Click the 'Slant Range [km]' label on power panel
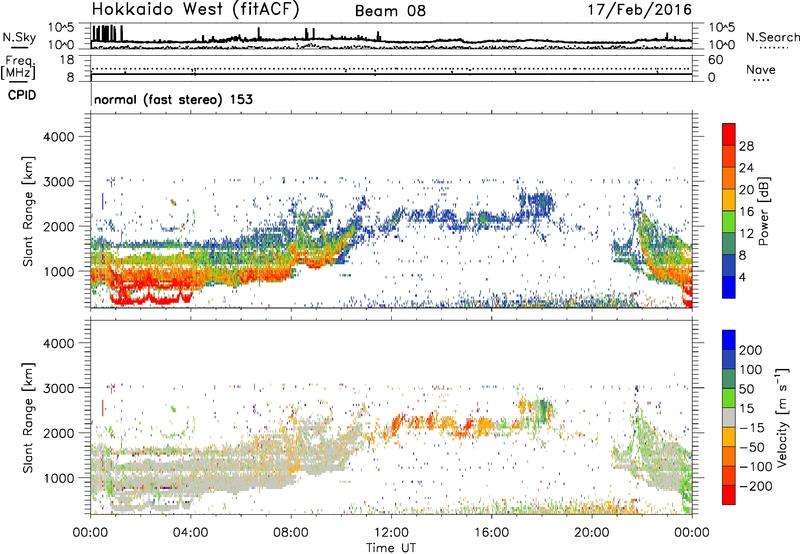 (x=28, y=211)
